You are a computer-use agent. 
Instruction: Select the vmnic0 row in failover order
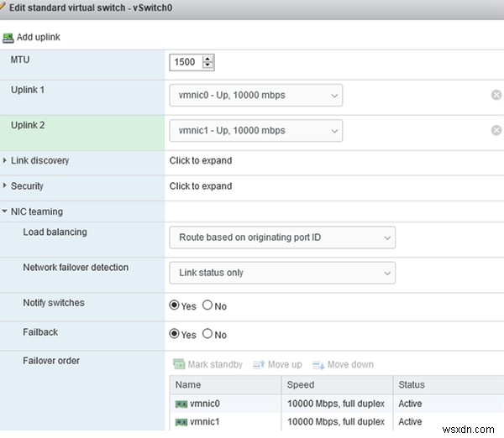pos(337,404)
